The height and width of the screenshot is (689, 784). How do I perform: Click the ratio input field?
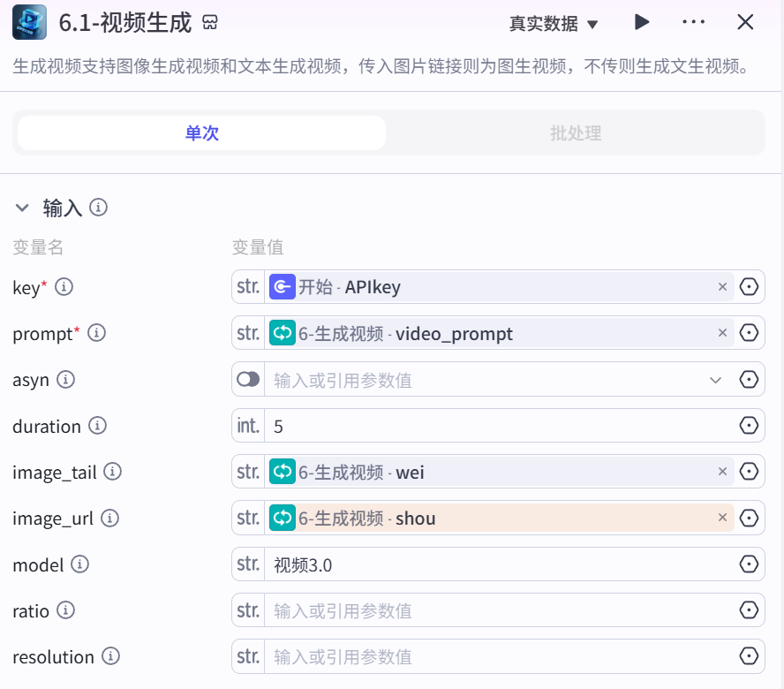coord(500,611)
